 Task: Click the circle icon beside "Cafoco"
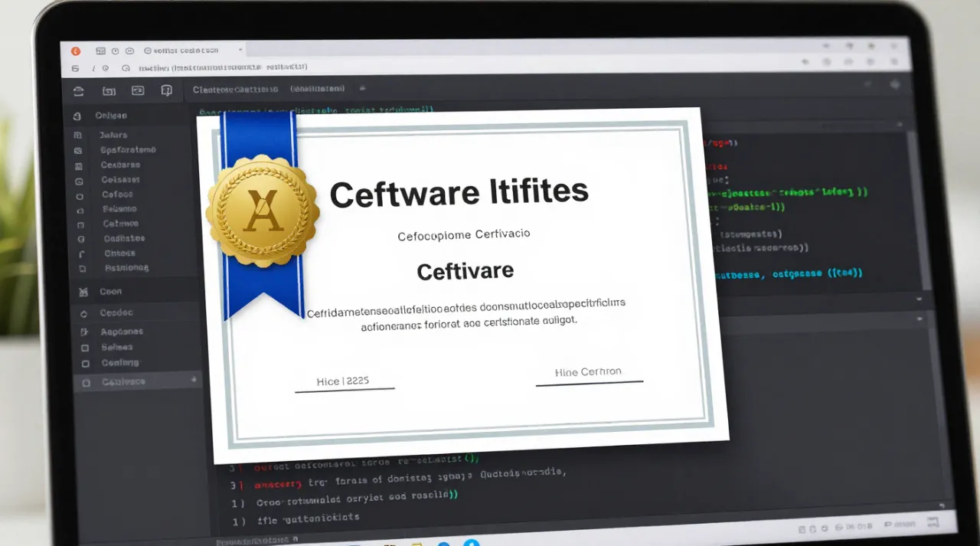(x=80, y=195)
